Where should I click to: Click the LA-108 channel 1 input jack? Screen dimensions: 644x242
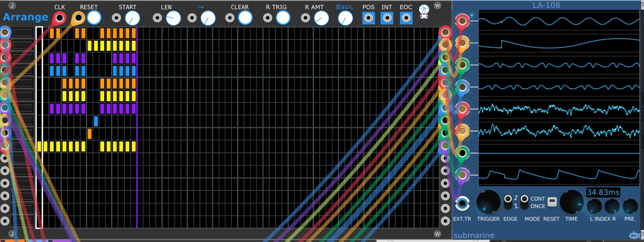[462, 21]
